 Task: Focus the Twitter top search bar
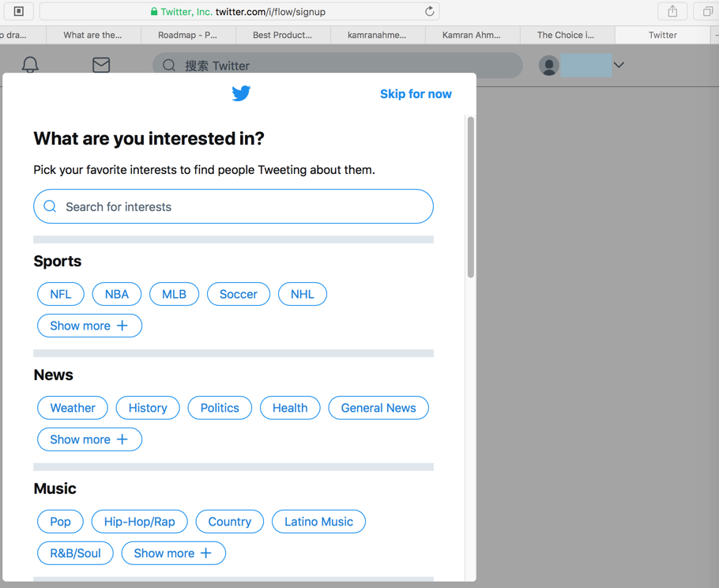point(337,65)
